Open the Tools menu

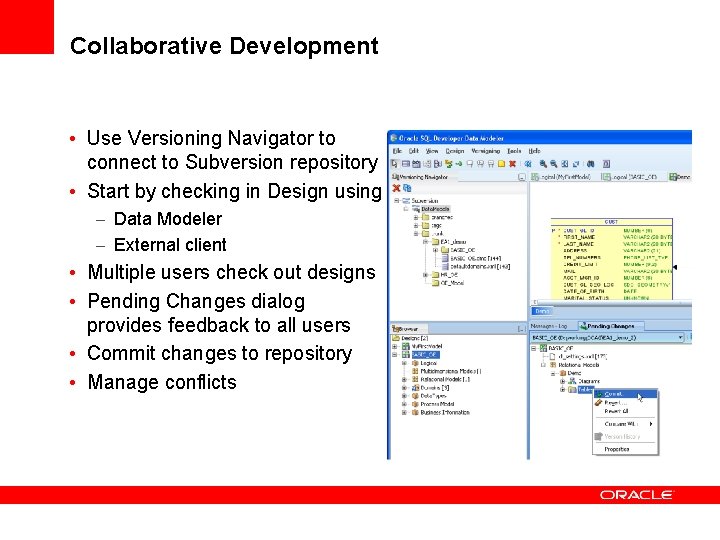[x=514, y=151]
